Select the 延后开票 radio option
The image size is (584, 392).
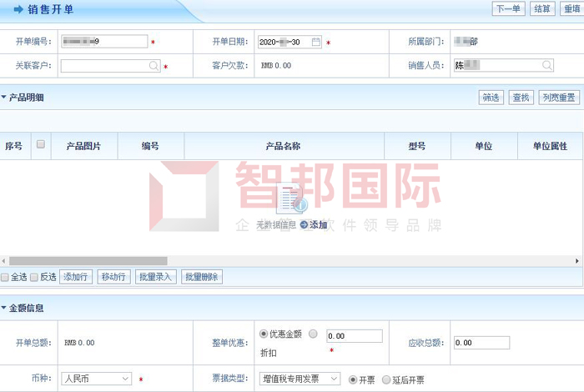[386, 379]
